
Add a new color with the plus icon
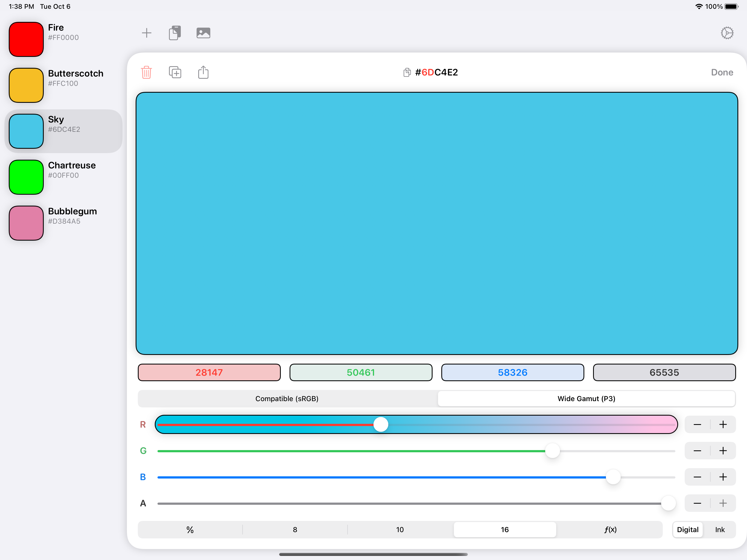tap(147, 33)
